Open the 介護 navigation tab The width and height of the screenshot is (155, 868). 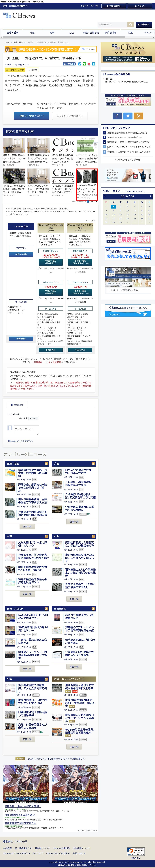point(32,33)
